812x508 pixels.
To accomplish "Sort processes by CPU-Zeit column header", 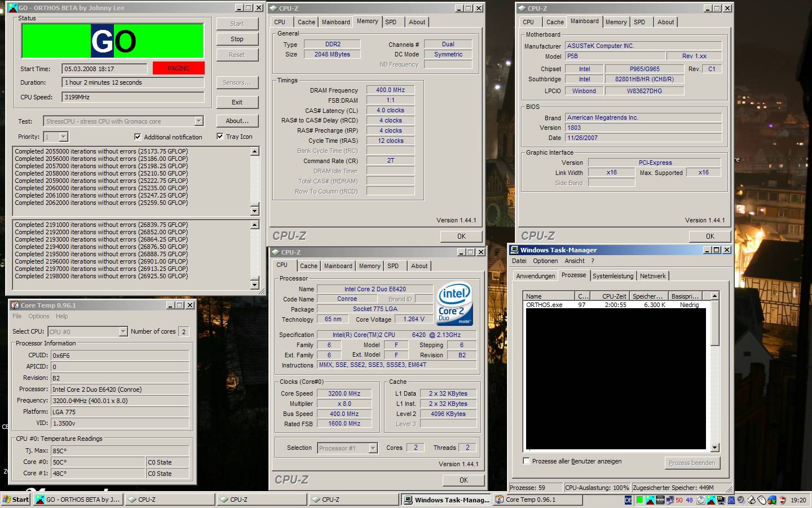I will [610, 296].
